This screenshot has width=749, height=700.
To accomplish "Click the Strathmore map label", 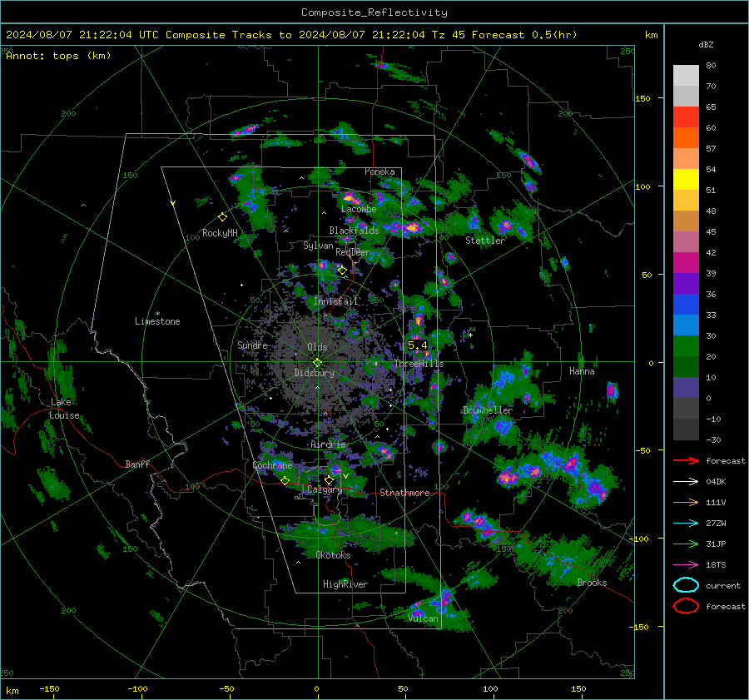I will pyautogui.click(x=404, y=493).
